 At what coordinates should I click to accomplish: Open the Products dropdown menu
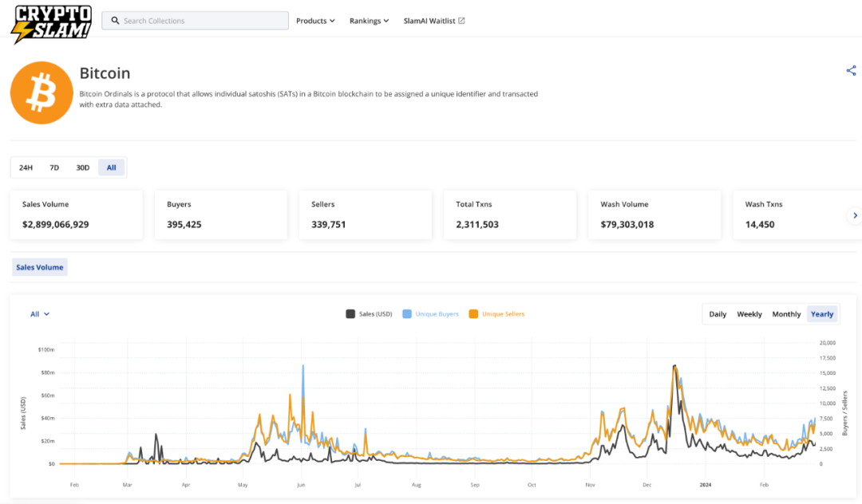[x=315, y=21]
